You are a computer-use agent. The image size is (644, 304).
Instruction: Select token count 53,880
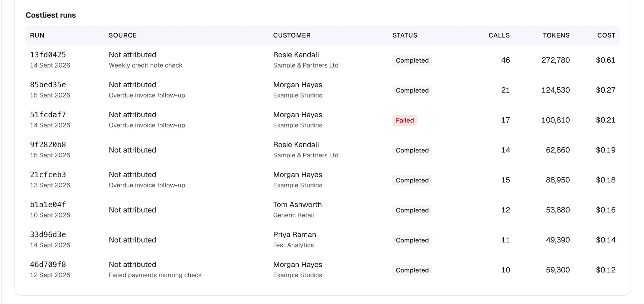click(558, 210)
